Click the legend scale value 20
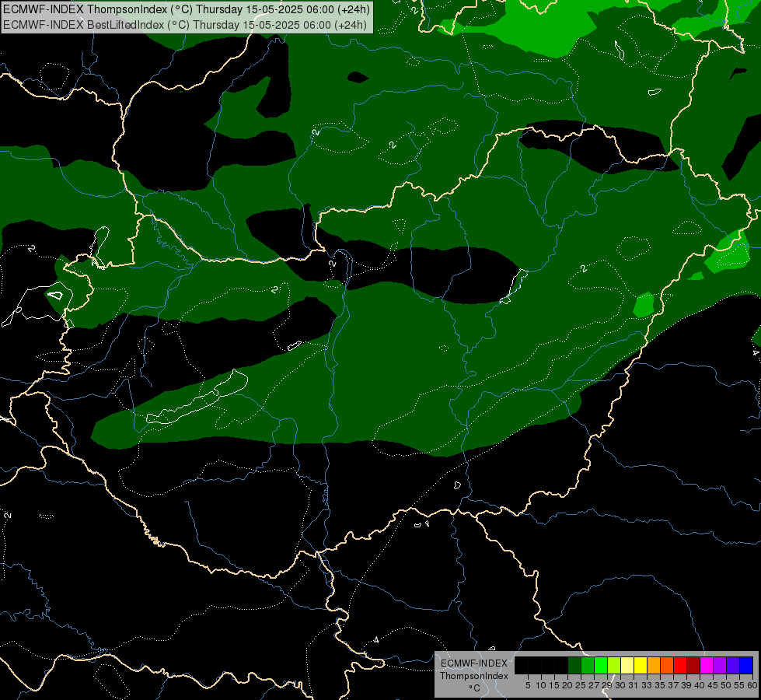This screenshot has width=761, height=700. tap(567, 685)
